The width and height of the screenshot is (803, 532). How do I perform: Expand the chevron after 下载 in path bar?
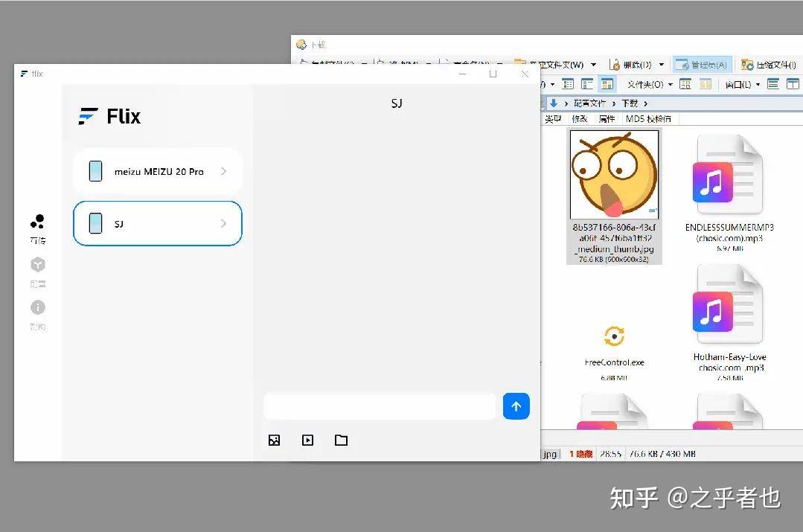point(646,103)
